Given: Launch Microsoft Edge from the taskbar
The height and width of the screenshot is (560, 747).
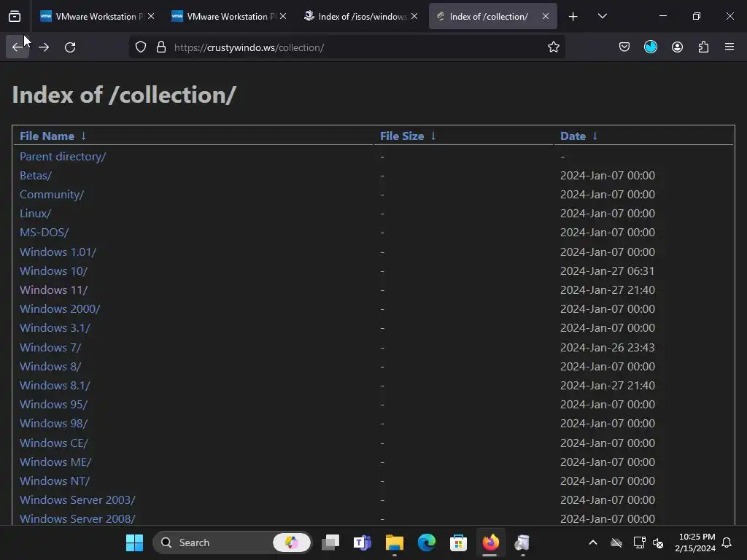Looking at the screenshot, I should tap(426, 542).
